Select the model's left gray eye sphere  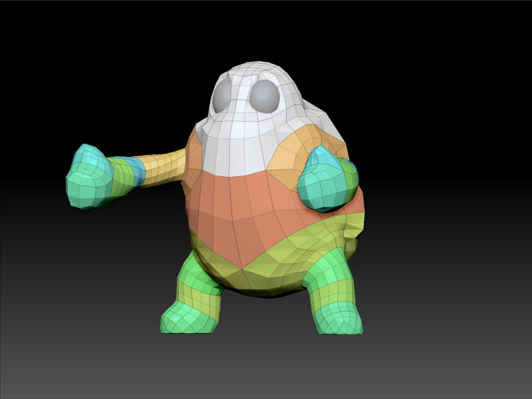point(221,96)
